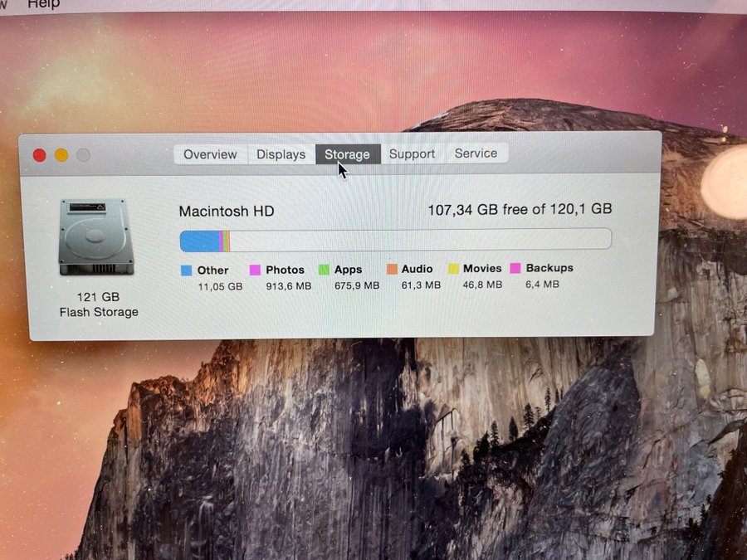Click the green Apps legend square
Screen dimensions: 747x560
(x=324, y=270)
